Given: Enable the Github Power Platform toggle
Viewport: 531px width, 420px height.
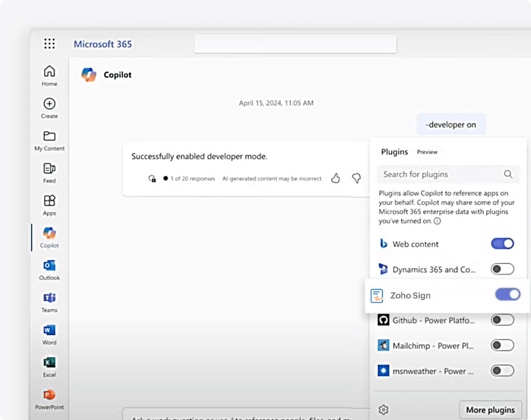Looking at the screenshot, I should tap(503, 320).
